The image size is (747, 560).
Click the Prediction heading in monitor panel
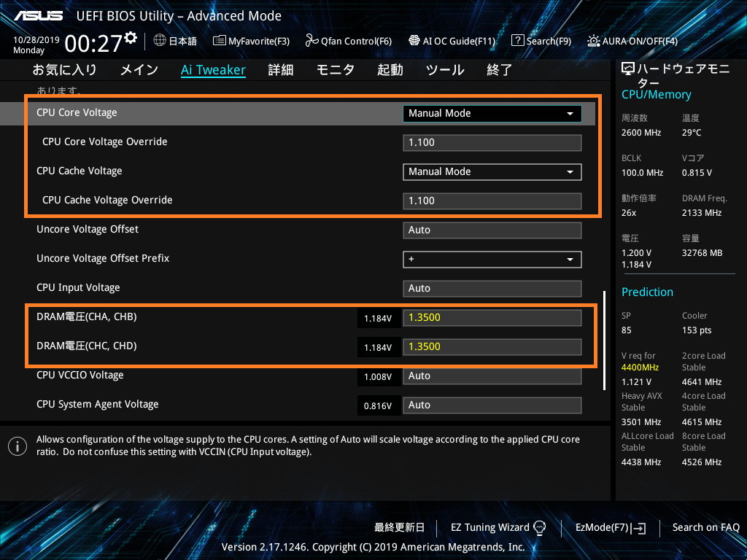[647, 292]
